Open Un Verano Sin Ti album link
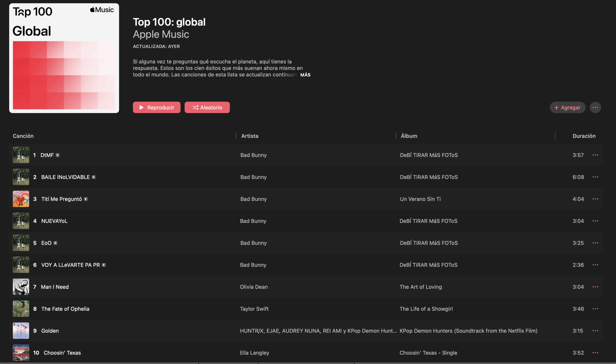The image size is (616, 364). pos(420,199)
